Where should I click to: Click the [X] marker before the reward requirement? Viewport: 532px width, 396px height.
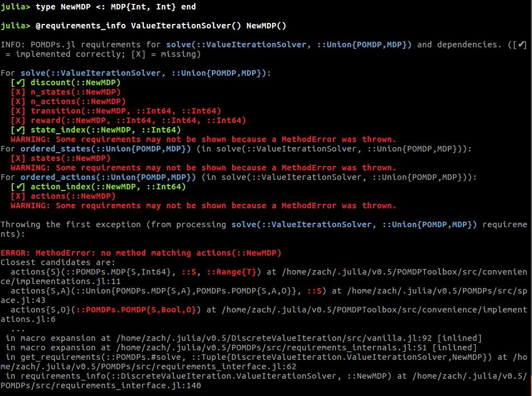click(18, 120)
